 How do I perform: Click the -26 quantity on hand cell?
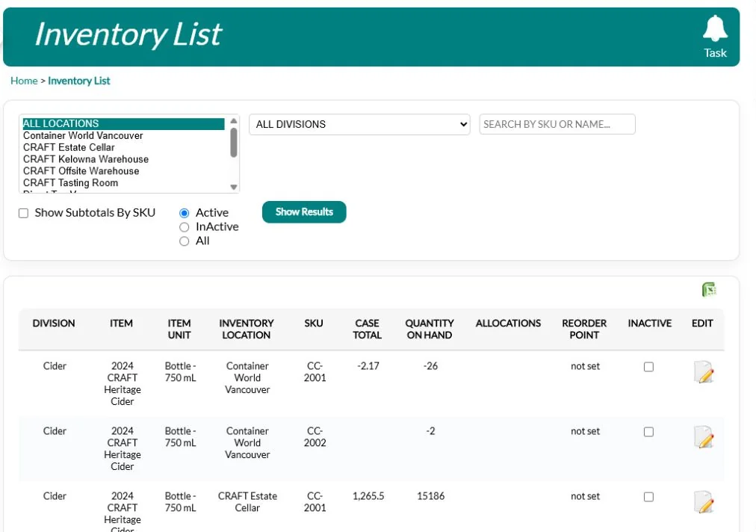pyautogui.click(x=430, y=366)
